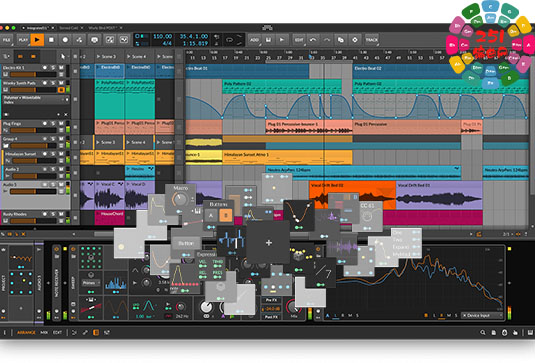Click the file browser icon in footer
535x363 pixels.
493,332
